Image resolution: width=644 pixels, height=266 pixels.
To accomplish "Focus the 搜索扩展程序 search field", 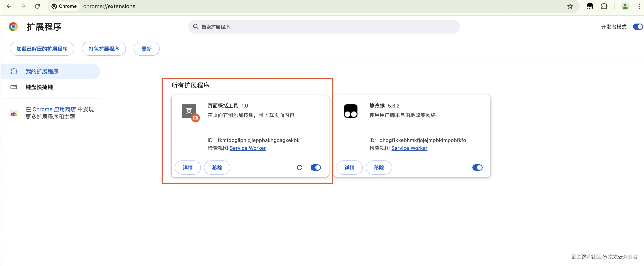I will [324, 27].
